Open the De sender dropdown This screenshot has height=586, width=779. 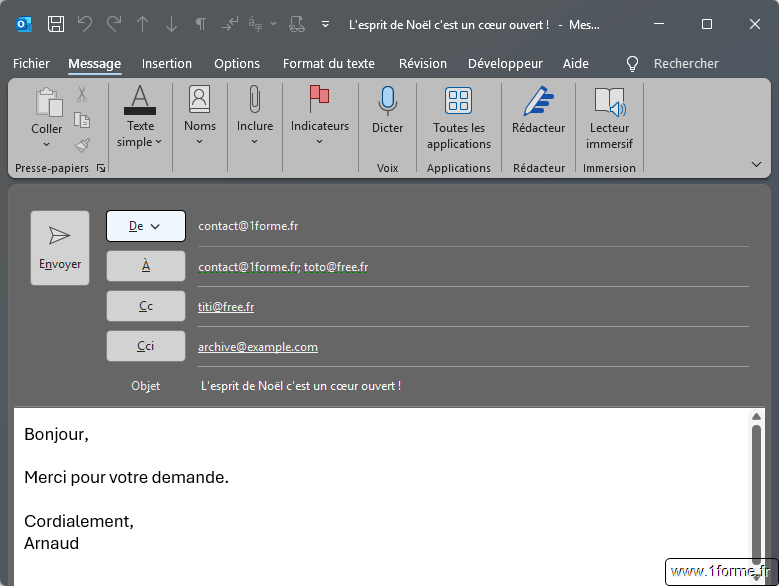coord(146,226)
